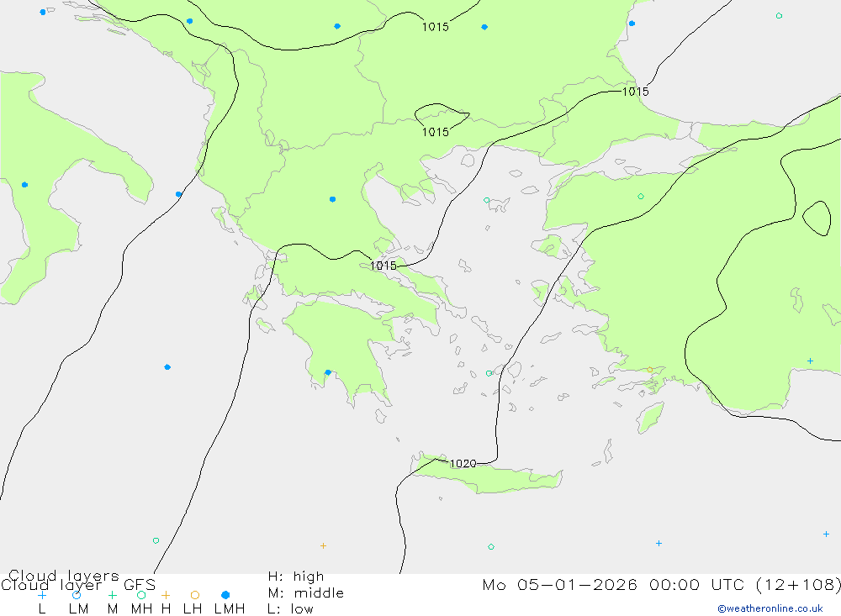
Task: Click the 'GFS' model label
Action: tap(140, 585)
